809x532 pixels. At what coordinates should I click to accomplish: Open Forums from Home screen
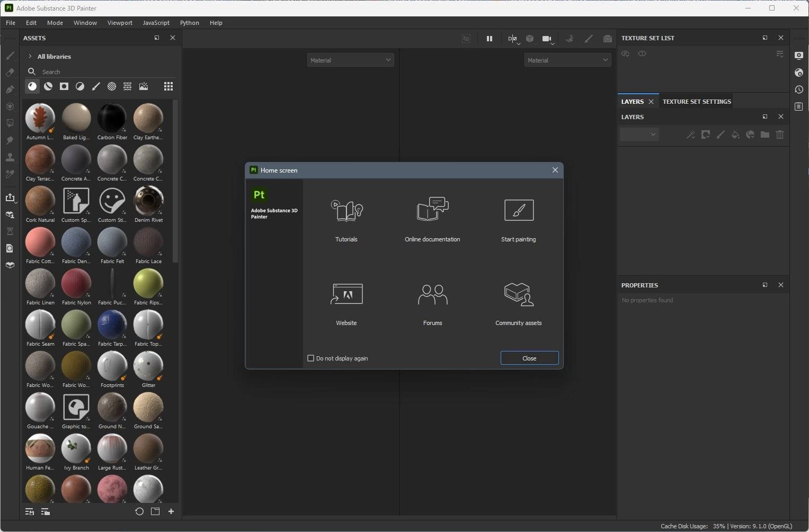(432, 294)
